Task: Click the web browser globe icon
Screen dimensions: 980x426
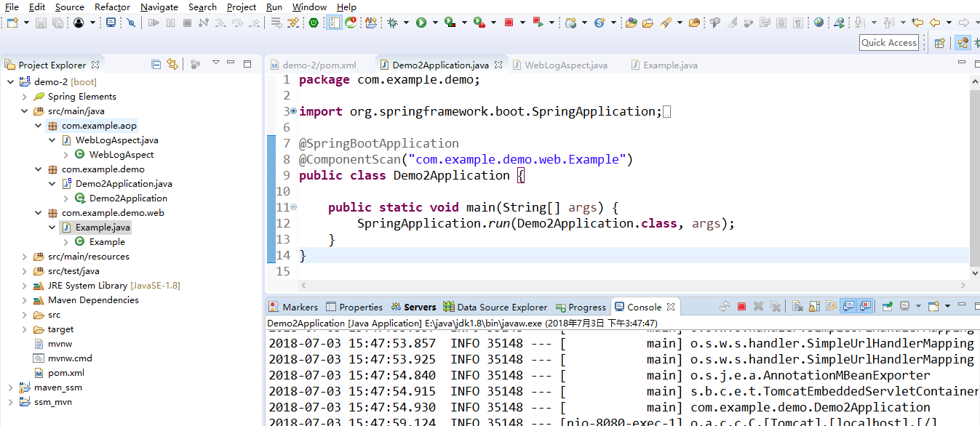Action: tap(819, 23)
